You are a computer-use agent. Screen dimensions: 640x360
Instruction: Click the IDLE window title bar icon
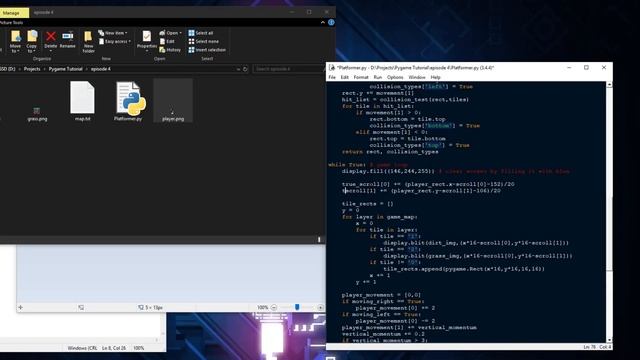[332, 68]
